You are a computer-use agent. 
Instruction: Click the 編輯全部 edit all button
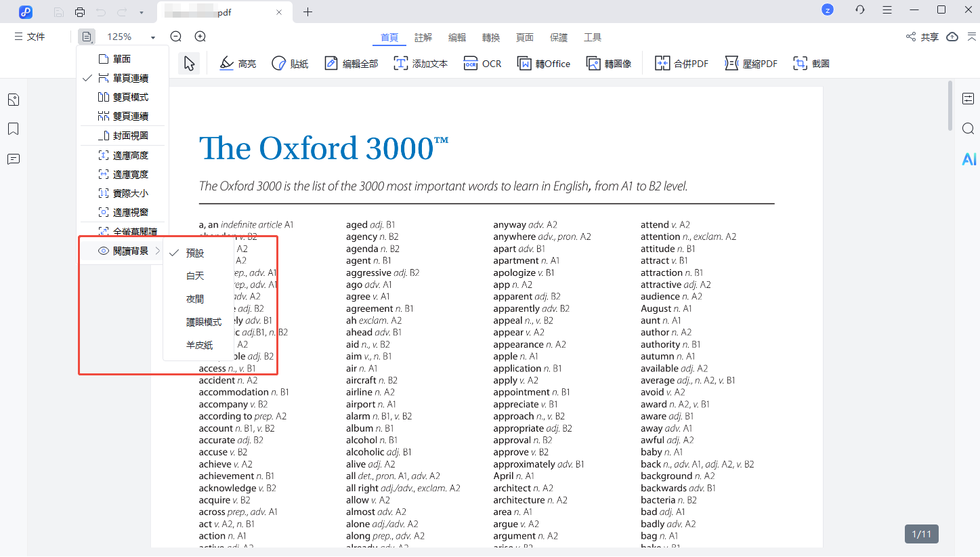click(x=351, y=64)
